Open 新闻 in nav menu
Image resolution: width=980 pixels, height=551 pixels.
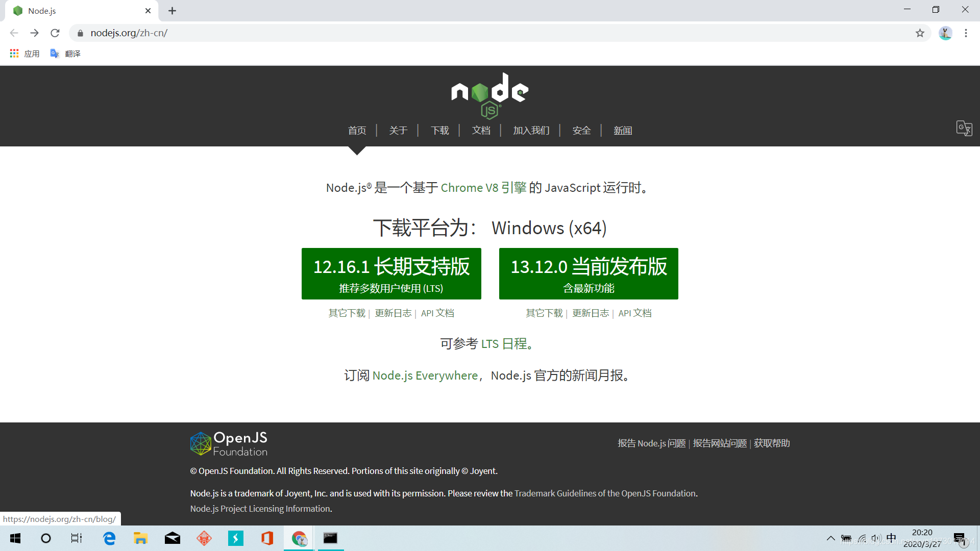[623, 131]
